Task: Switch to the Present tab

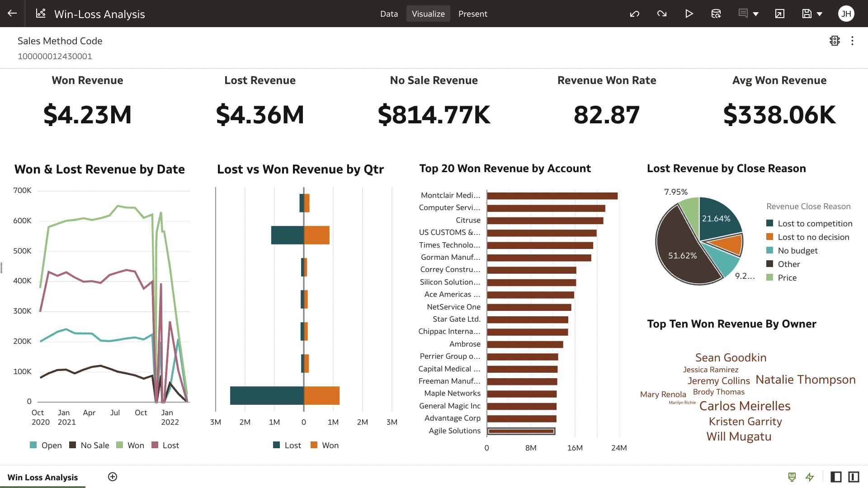Action: 473,14
